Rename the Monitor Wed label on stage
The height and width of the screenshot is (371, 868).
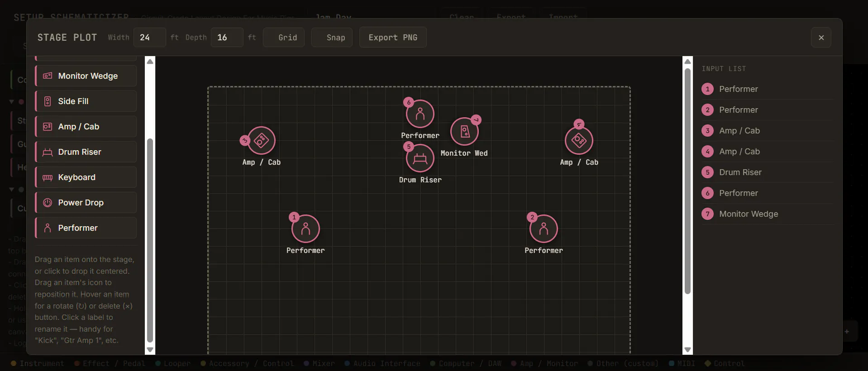pos(464,153)
